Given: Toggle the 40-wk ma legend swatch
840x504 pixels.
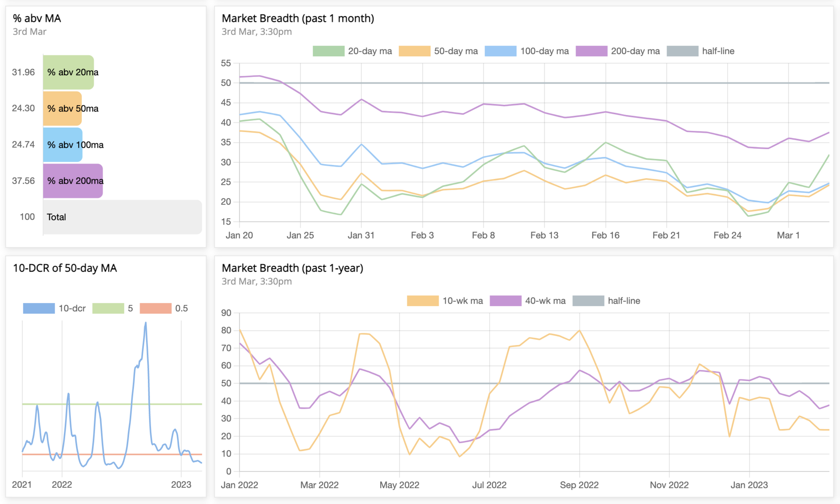Looking at the screenshot, I should 505,301.
